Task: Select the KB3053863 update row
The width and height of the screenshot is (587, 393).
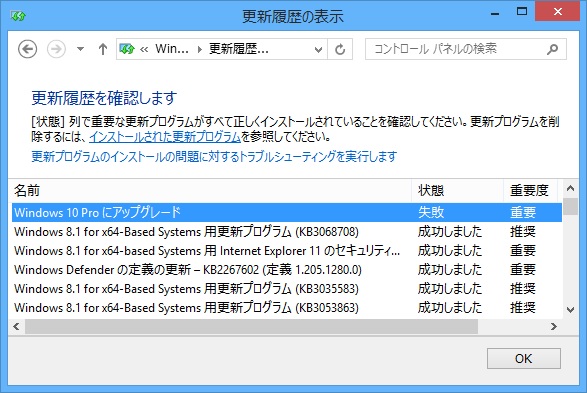Action: click(287, 308)
